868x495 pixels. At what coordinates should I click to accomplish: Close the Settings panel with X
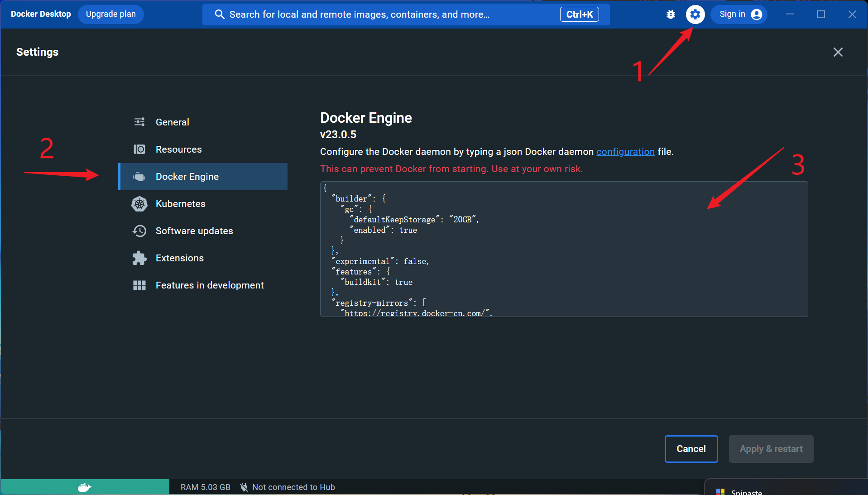click(838, 52)
